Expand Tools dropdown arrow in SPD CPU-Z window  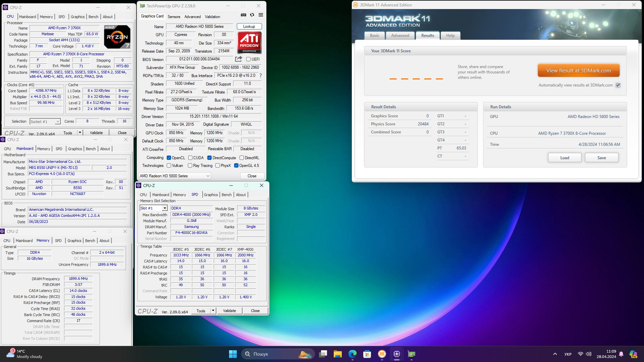tap(213, 311)
